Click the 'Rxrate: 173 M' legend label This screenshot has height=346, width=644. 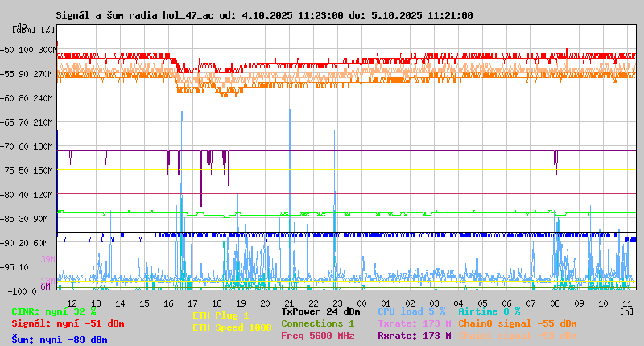[x=415, y=336]
